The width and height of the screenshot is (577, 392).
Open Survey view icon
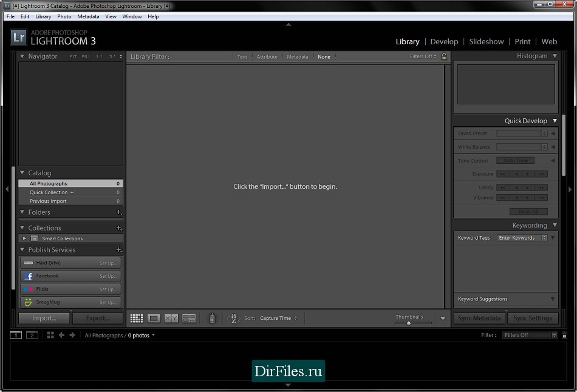coord(189,319)
